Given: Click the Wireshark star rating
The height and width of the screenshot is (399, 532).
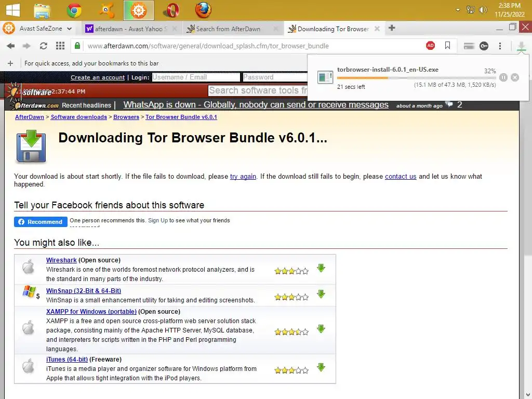Looking at the screenshot, I should [291, 271].
